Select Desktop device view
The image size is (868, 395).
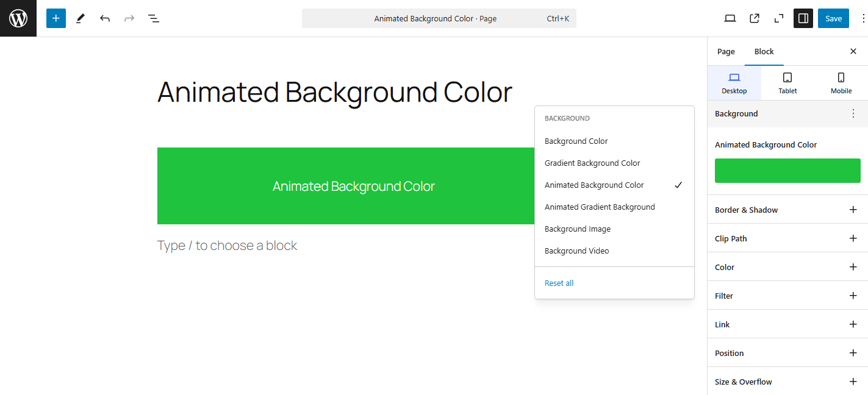tap(734, 83)
